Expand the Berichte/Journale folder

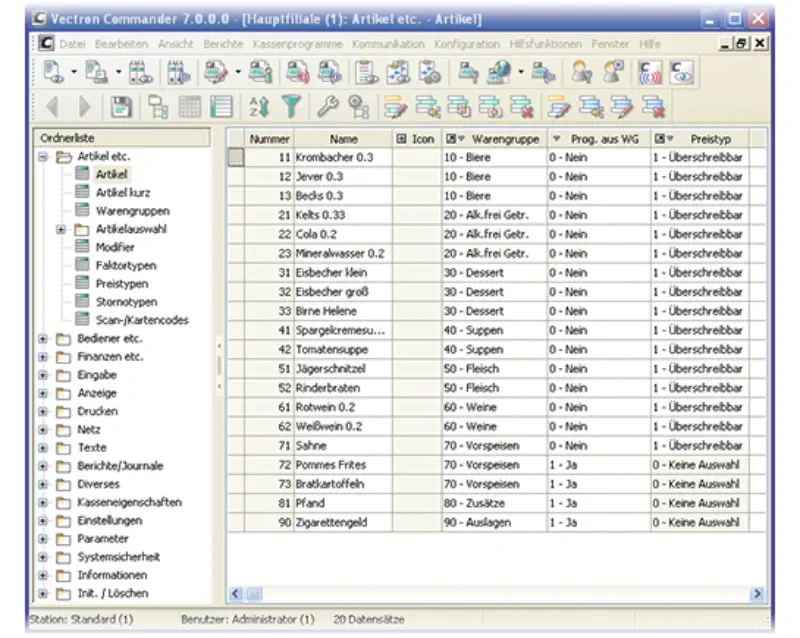[x=43, y=466]
